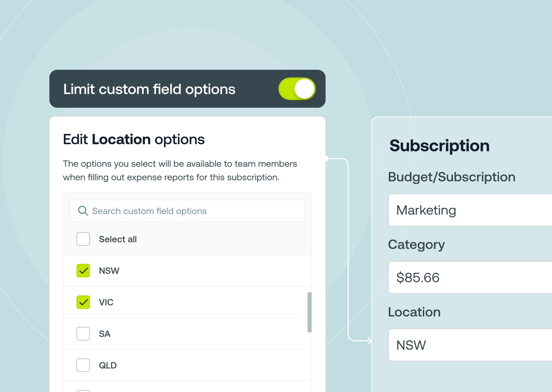Click the Subscription panel title
552x392 pixels.
(439, 146)
